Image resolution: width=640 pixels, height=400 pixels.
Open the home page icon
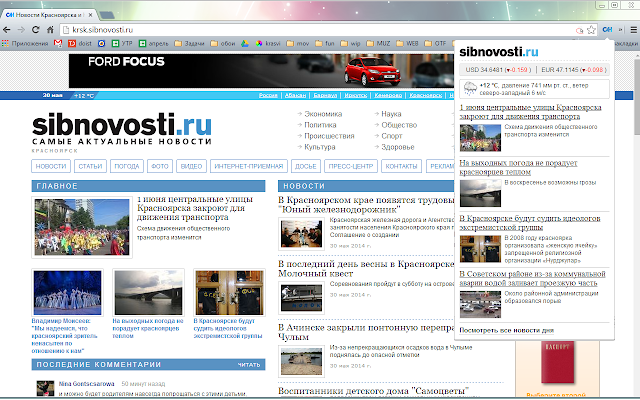pos(50,30)
